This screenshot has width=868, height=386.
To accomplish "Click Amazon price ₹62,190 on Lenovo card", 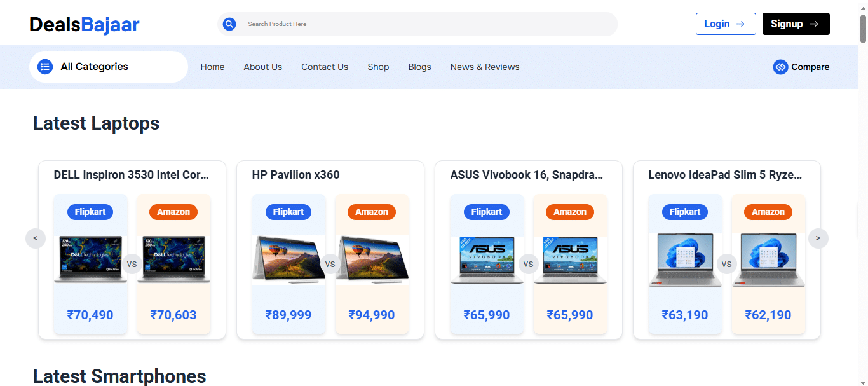I will [768, 315].
